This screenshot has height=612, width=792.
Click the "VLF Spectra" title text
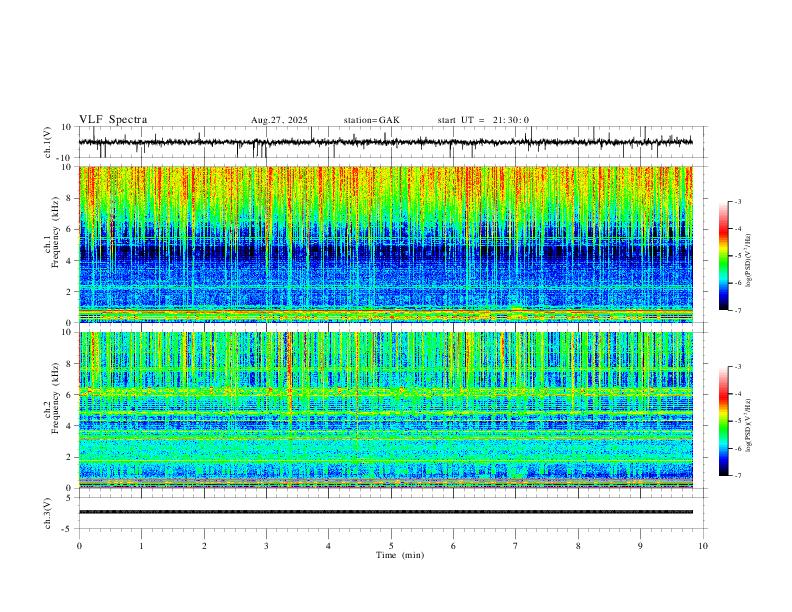coord(113,120)
